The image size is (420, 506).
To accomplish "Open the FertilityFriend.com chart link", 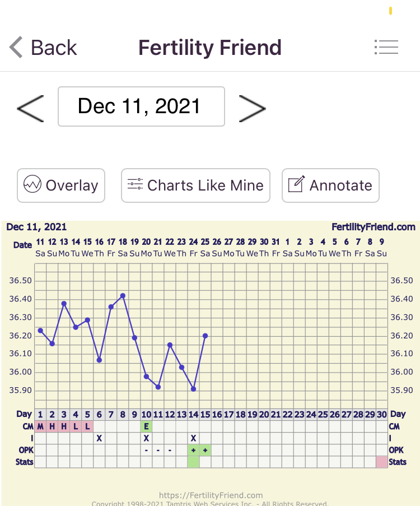I will (373, 227).
